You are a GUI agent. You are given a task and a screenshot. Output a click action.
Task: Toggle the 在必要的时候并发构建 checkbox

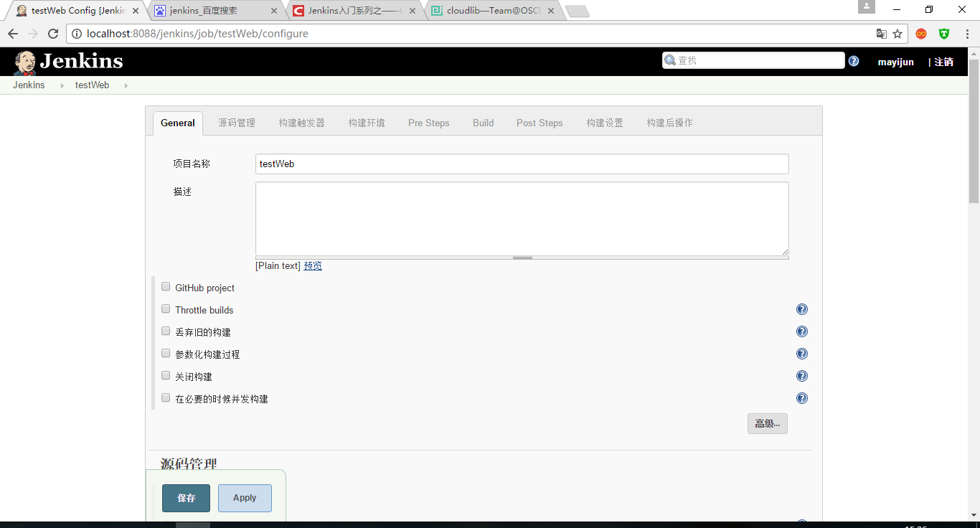(166, 398)
